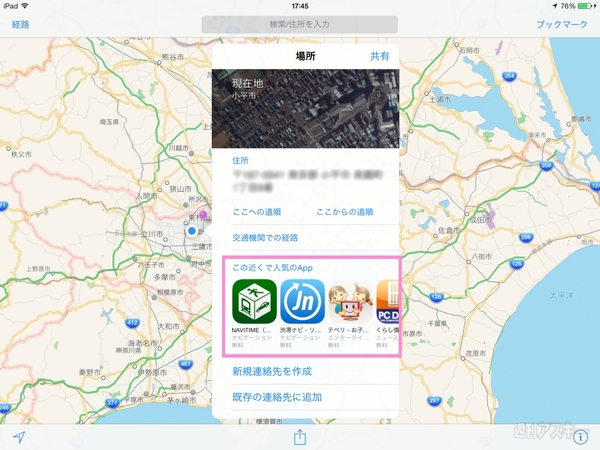Tap the 秦野市 label on map
The width and height of the screenshot is (600, 450).
90,372
